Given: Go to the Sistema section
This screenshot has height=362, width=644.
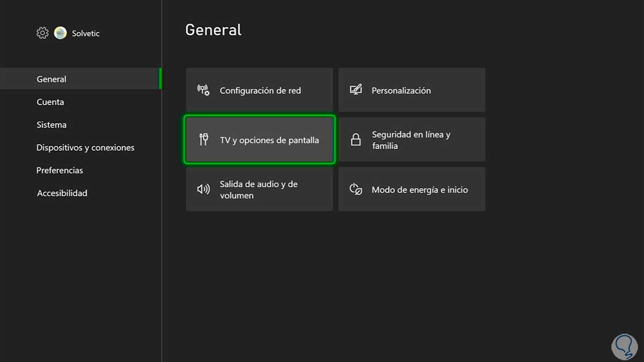Looking at the screenshot, I should [x=52, y=124].
